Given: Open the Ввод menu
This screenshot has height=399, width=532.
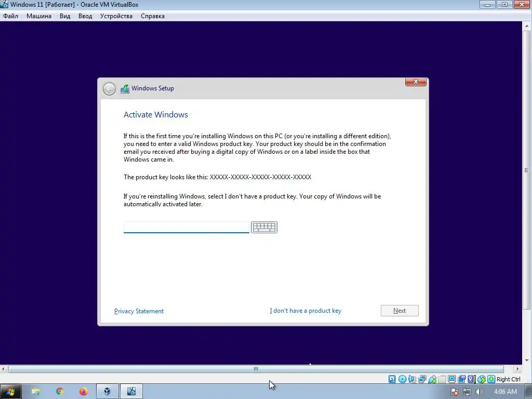Looking at the screenshot, I should point(85,16).
